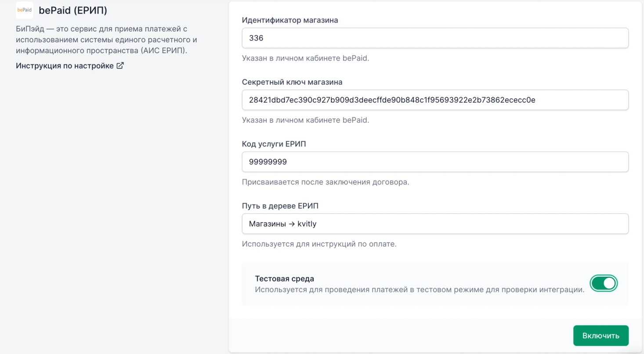The height and width of the screenshot is (354, 644).
Task: Open the Инструкция по настройке link
Action: pyautogui.click(x=65, y=66)
